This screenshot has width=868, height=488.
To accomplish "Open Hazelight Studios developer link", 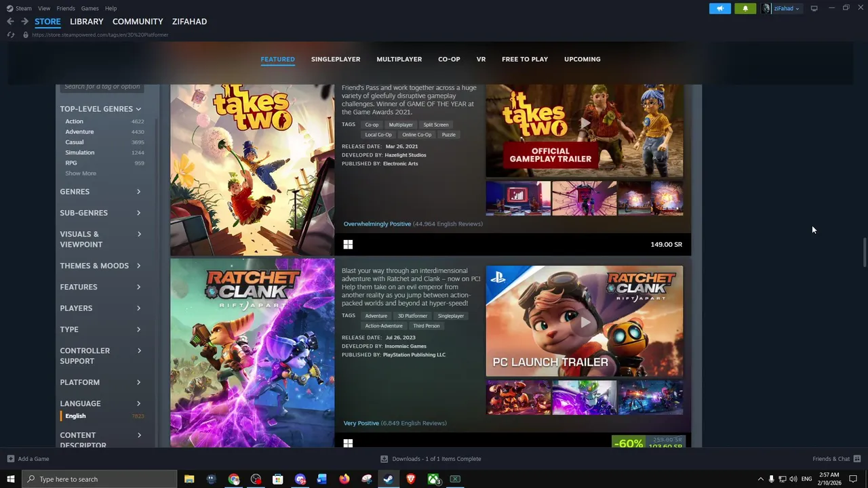I will point(406,155).
